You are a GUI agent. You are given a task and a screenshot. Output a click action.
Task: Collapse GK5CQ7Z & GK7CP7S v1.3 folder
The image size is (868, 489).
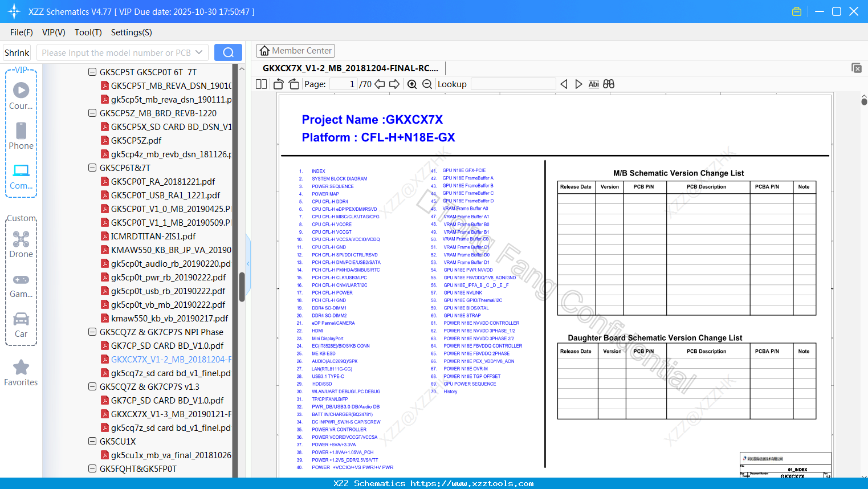click(x=92, y=386)
